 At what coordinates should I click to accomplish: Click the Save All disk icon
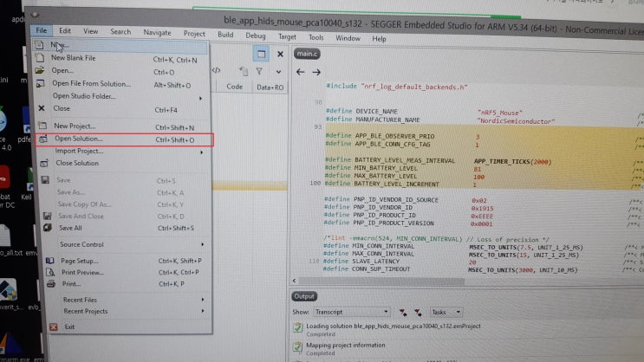(48, 228)
